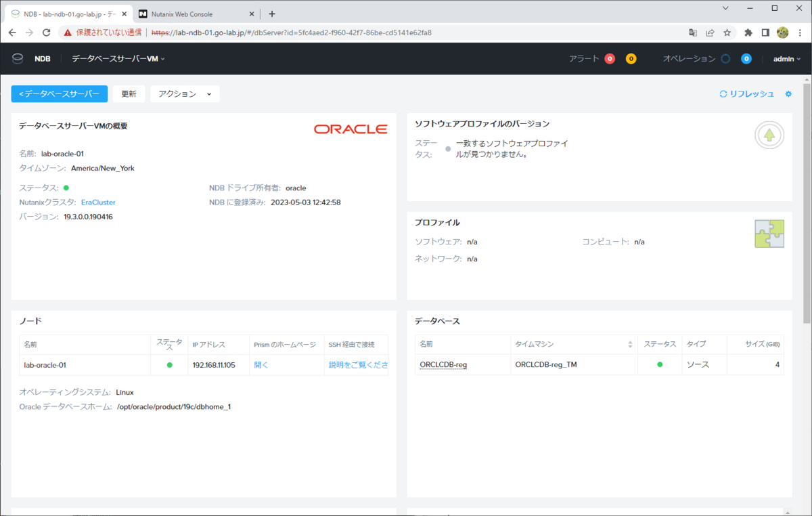812x516 pixels.
Task: Open the browser side panel icon
Action: [765, 32]
